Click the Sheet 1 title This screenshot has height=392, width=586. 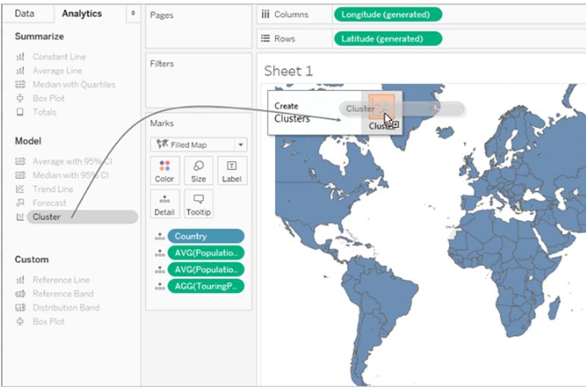[288, 71]
